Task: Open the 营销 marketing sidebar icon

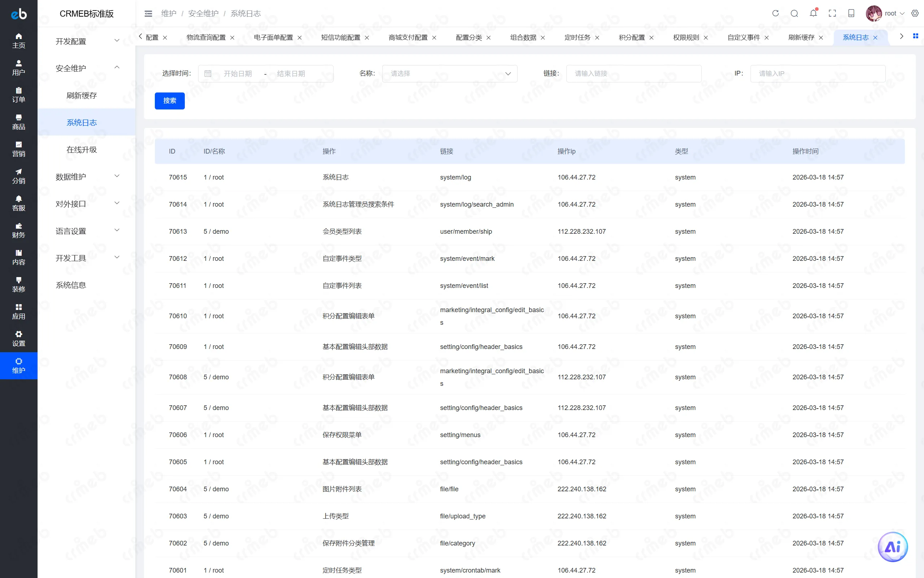Action: (18, 149)
